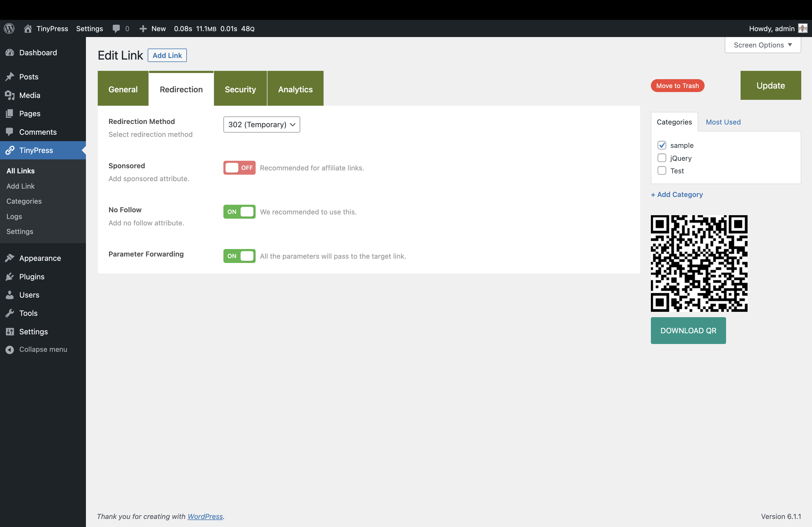Expand the Screen Options panel
812x527 pixels.
(763, 45)
